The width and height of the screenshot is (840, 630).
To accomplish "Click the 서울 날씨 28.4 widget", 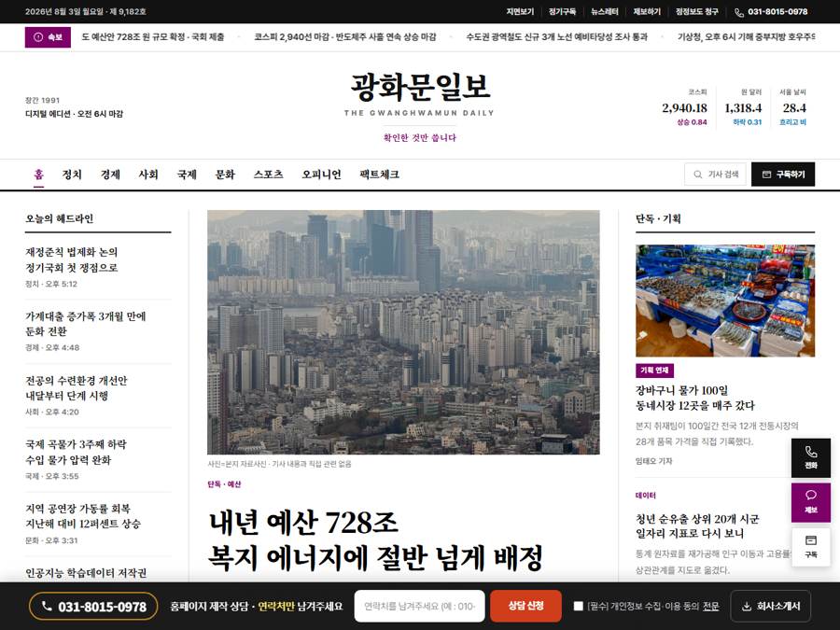I will click(x=793, y=107).
